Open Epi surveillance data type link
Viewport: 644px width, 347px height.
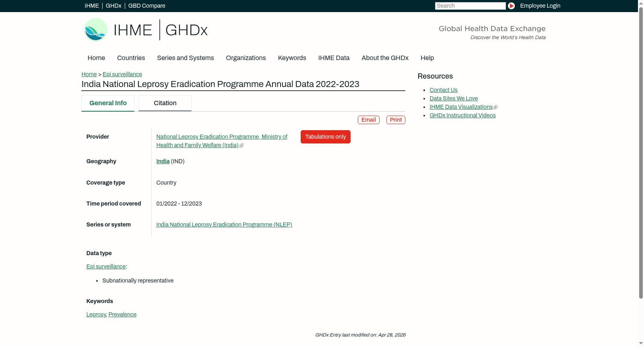pyautogui.click(x=106, y=266)
